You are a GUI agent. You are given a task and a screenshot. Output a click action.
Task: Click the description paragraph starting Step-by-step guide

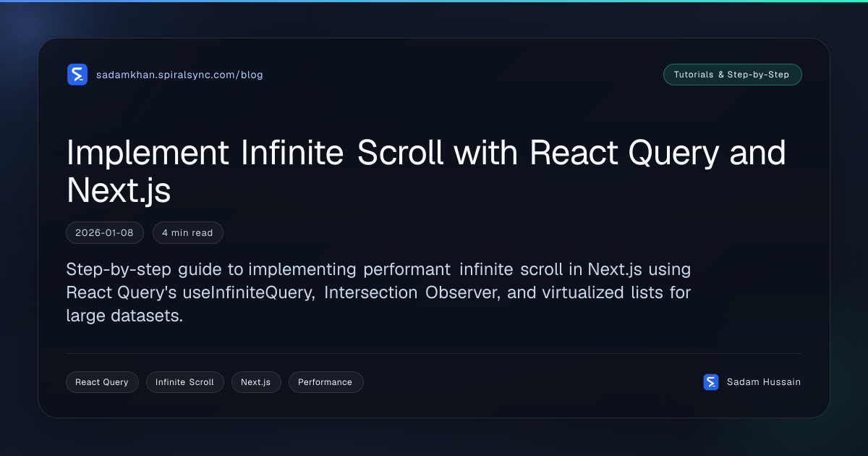tap(378, 292)
